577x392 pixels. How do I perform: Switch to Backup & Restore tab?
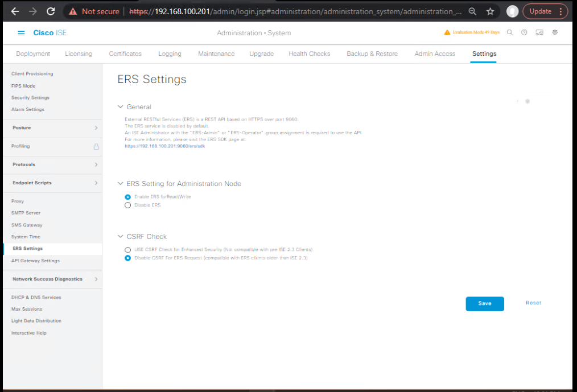(372, 53)
